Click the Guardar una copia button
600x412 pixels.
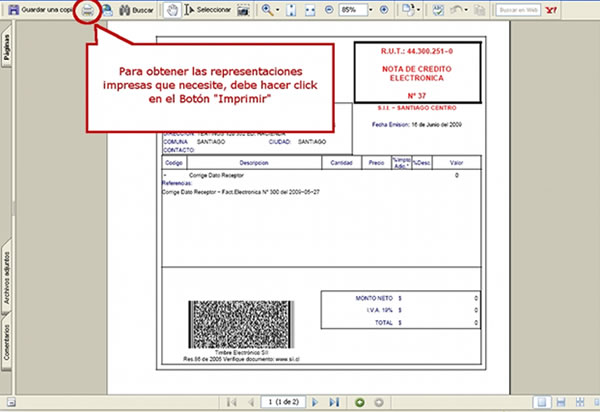40,10
